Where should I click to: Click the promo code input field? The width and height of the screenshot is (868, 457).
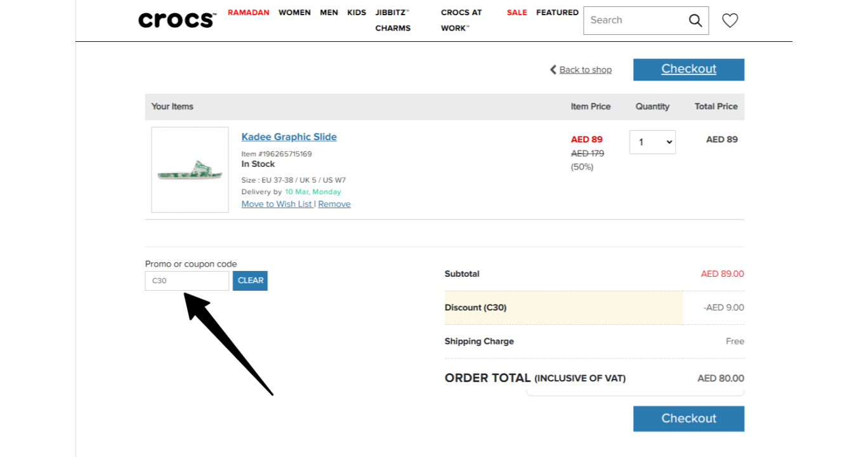[187, 281]
